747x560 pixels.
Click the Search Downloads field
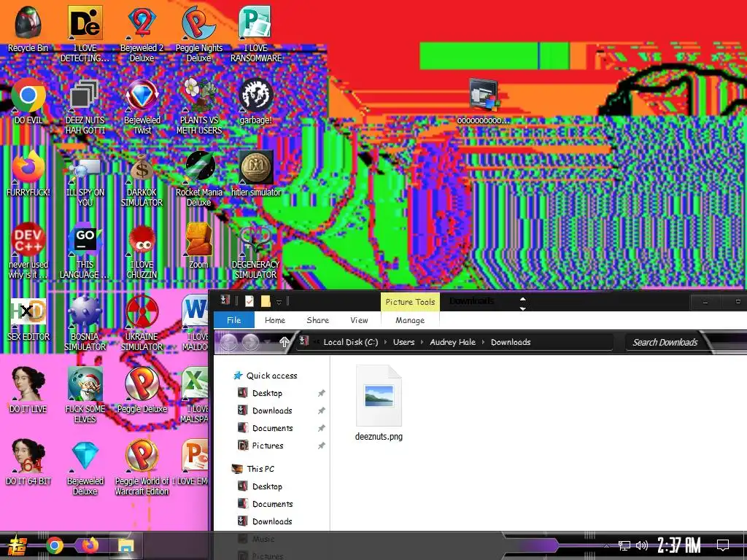coord(667,343)
